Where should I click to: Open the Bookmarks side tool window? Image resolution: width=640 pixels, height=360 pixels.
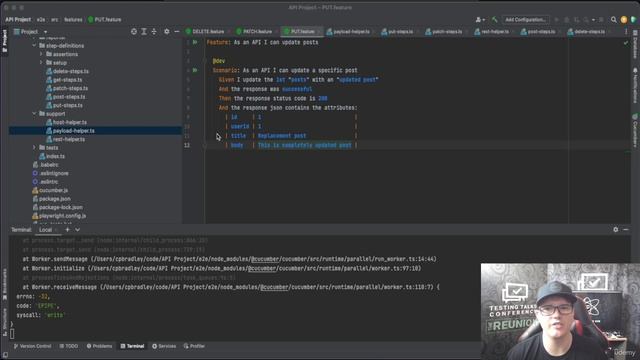coord(4,284)
